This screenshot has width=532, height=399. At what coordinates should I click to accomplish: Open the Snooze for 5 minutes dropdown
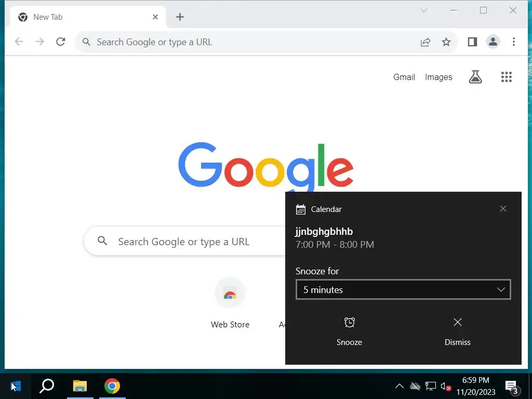coord(403,289)
